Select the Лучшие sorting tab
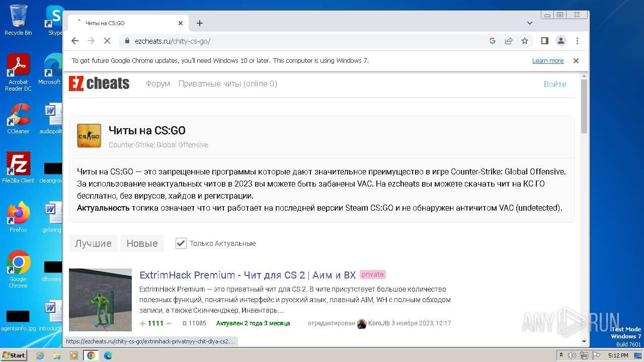Screen dimensions: 644x362 93,243
